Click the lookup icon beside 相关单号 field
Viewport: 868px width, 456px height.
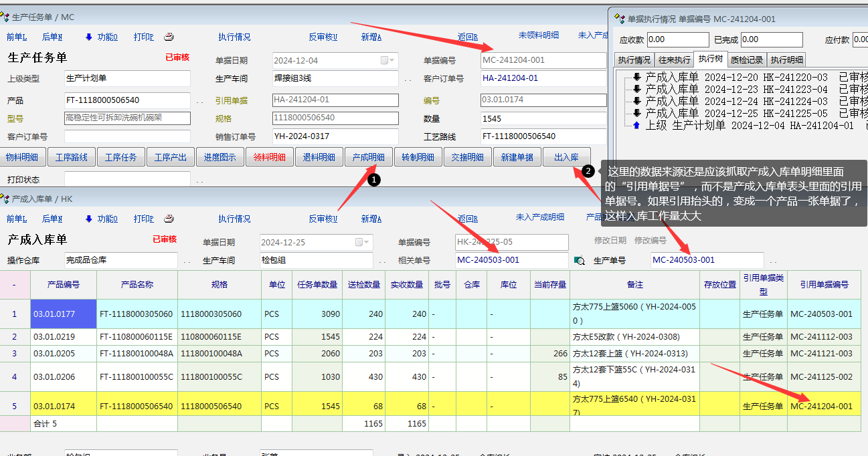pos(580,260)
